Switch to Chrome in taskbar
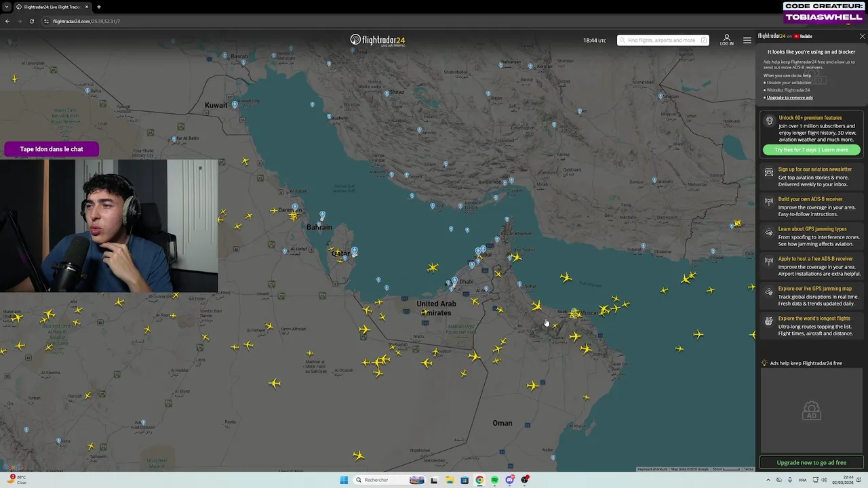Screen dimensions: 868x488 (479, 480)
